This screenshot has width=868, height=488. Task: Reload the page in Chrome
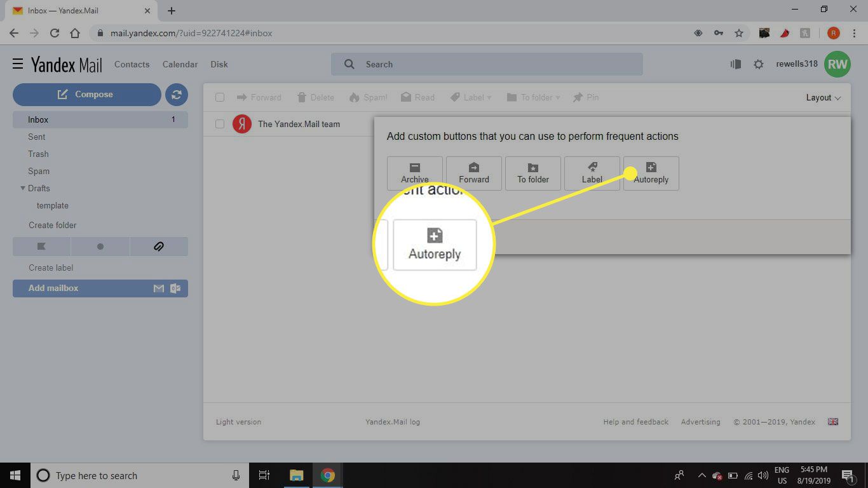(55, 33)
